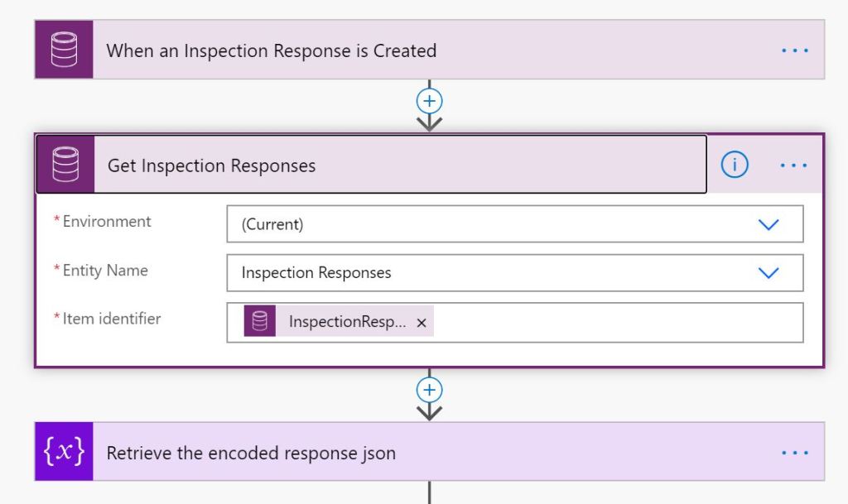This screenshot has width=848, height=504.
Task: Click the database icon on the trigger step
Action: tap(64, 50)
